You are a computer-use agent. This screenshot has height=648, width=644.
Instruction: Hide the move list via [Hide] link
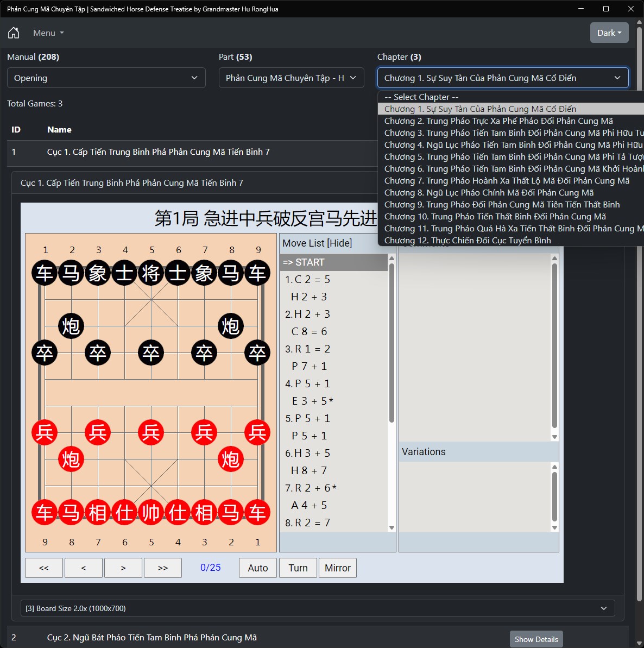339,243
